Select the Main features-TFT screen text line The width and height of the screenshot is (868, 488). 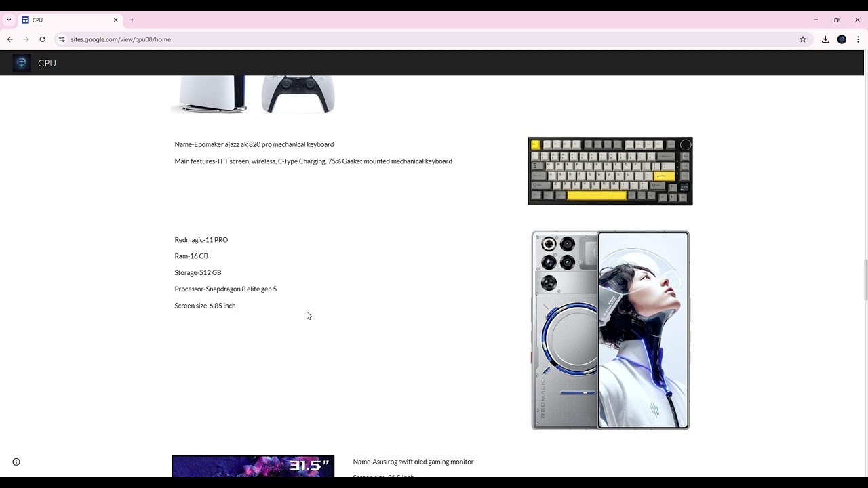(313, 161)
